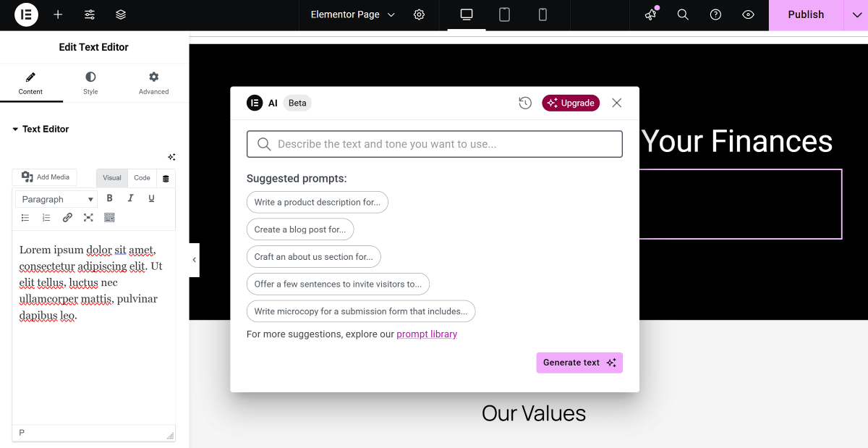Switch to Code editor tab
Screen dimensions: 868x448
(142, 178)
